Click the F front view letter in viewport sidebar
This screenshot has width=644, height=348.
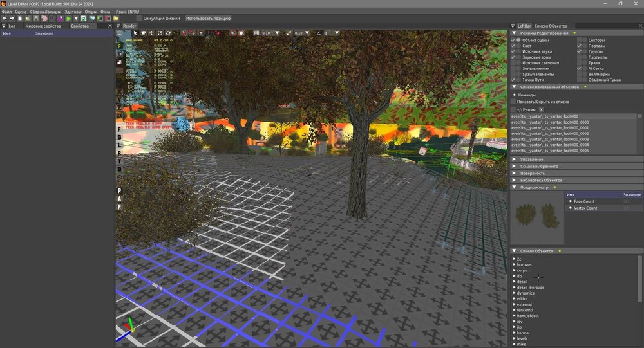[x=120, y=129]
